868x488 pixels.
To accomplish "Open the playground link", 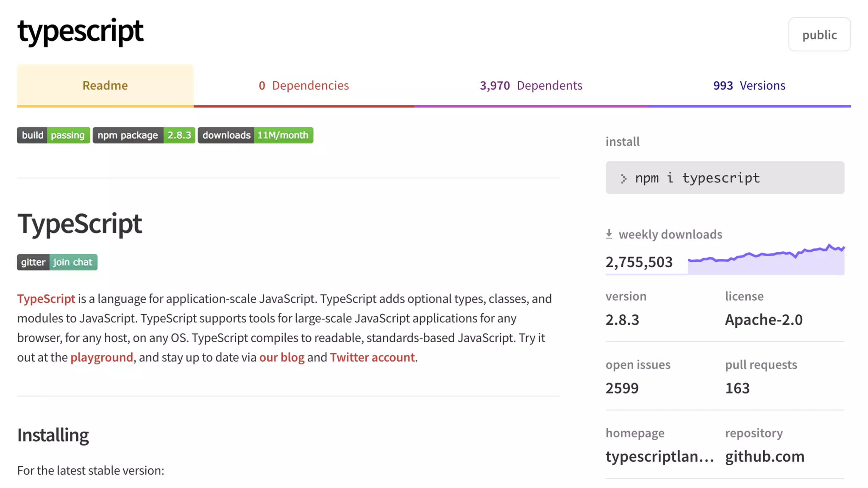I will point(102,357).
